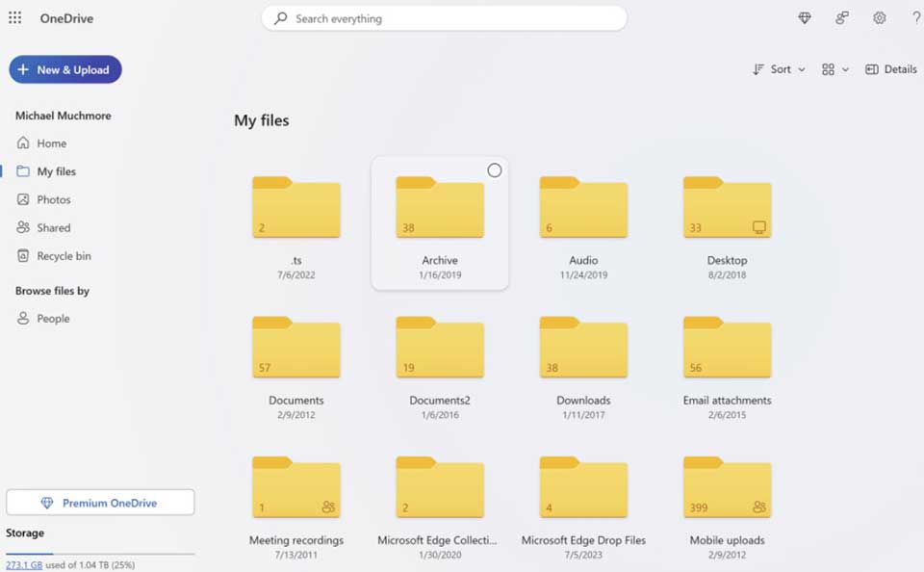The height and width of the screenshot is (572, 924).
Task: Open Recycle bin in sidebar
Action: tap(54, 256)
